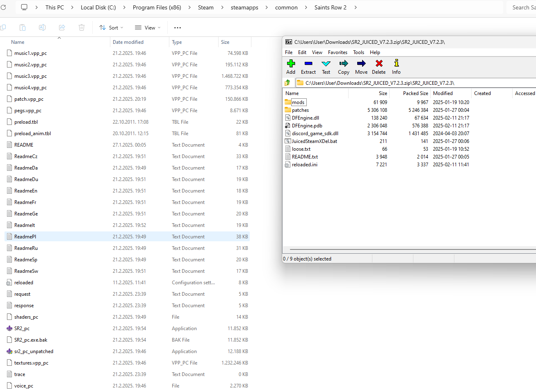536x392 pixels.
Task: Open the mods folder in the archive
Action: coord(298,102)
